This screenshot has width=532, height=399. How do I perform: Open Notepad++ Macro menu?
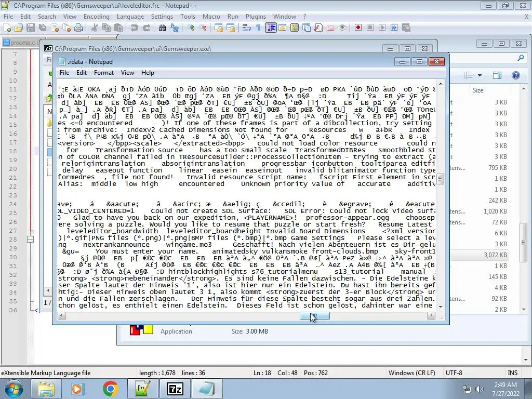tap(211, 17)
